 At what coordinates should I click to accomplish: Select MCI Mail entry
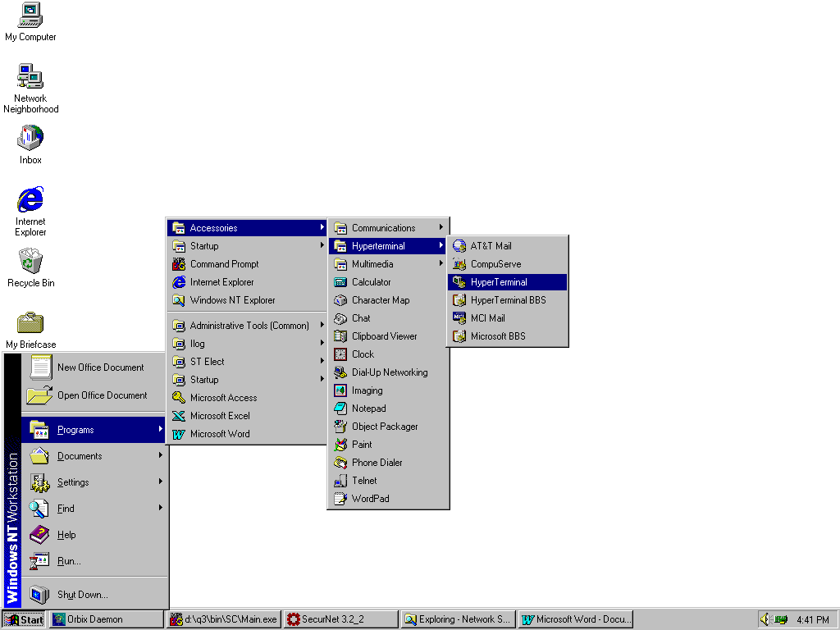click(507, 318)
